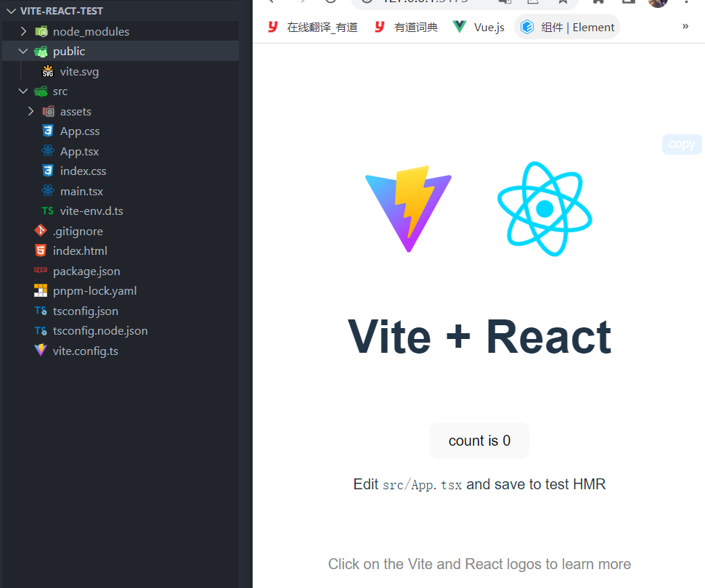Viewport: 705px width, 588px height.
Task: Click the .gitignore git icon
Action: pyautogui.click(x=41, y=230)
